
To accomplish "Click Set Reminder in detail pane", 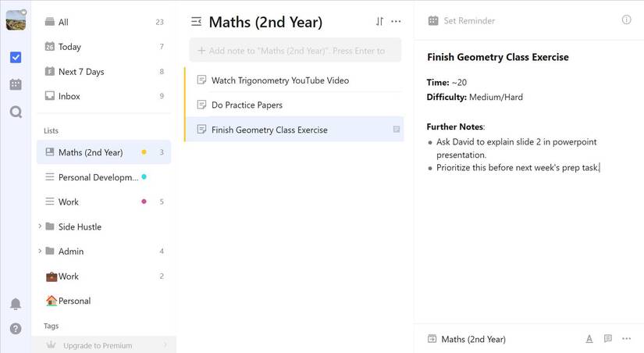I will point(469,20).
